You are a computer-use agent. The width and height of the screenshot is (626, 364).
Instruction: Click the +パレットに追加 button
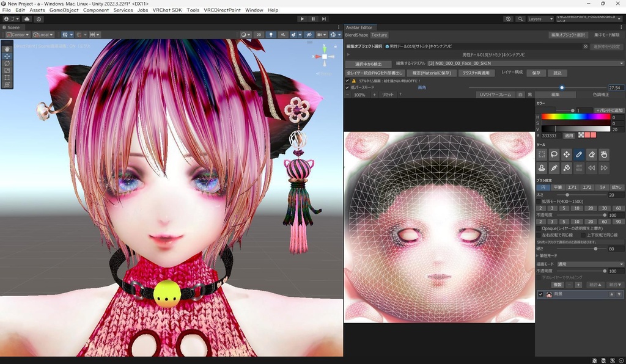[609, 111]
